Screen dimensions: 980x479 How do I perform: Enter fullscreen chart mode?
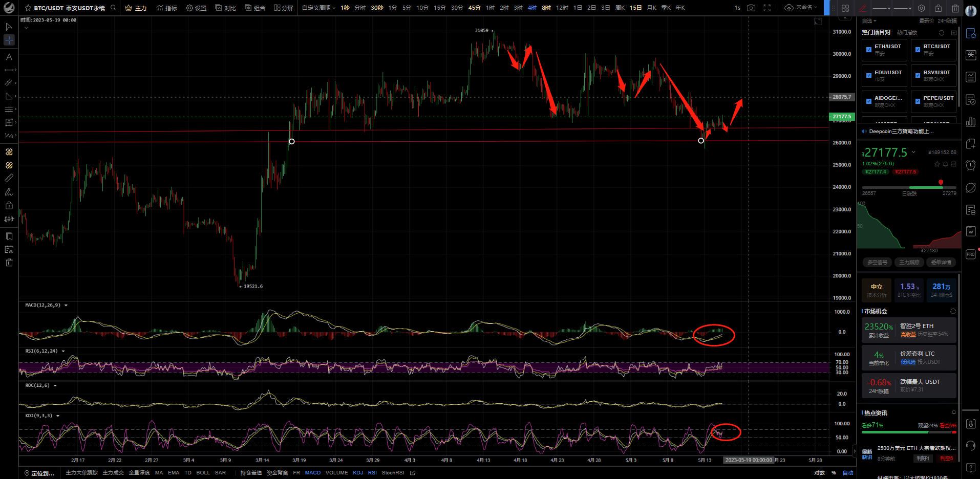pos(767,8)
